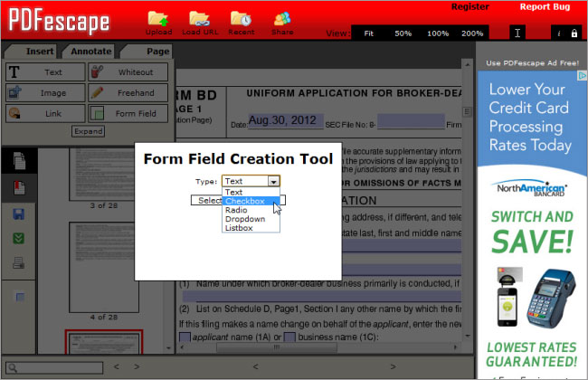Show page thumbnails via the pages icon
The height and width of the screenshot is (380, 588).
point(19,161)
